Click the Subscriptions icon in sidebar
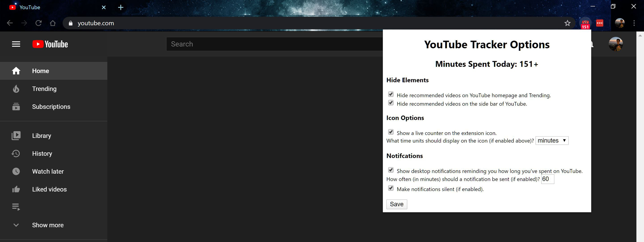 pyautogui.click(x=16, y=107)
